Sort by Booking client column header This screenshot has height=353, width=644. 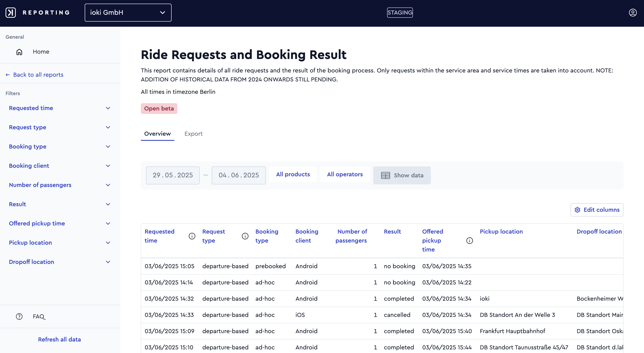click(x=307, y=236)
